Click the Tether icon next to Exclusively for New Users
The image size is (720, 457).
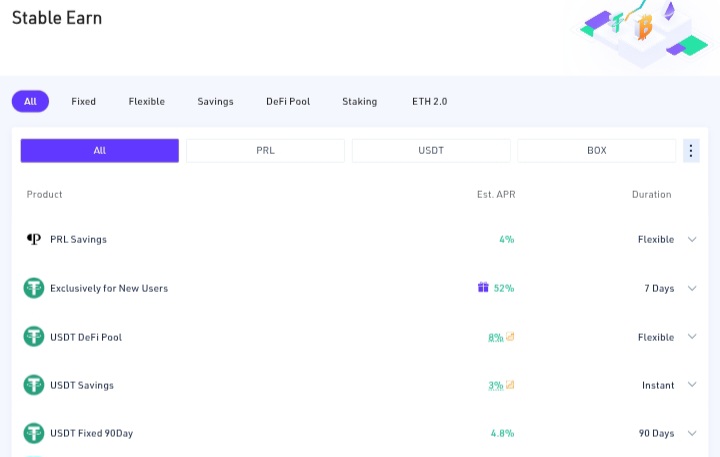coord(34,288)
